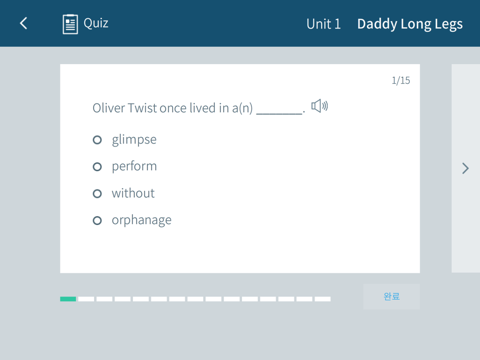Jump to last progress bar segment
The width and height of the screenshot is (480, 360).
coord(323,299)
